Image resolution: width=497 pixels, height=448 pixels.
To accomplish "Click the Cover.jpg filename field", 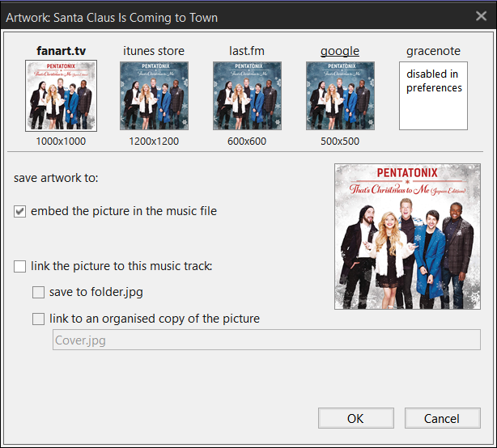I will click(266, 340).
